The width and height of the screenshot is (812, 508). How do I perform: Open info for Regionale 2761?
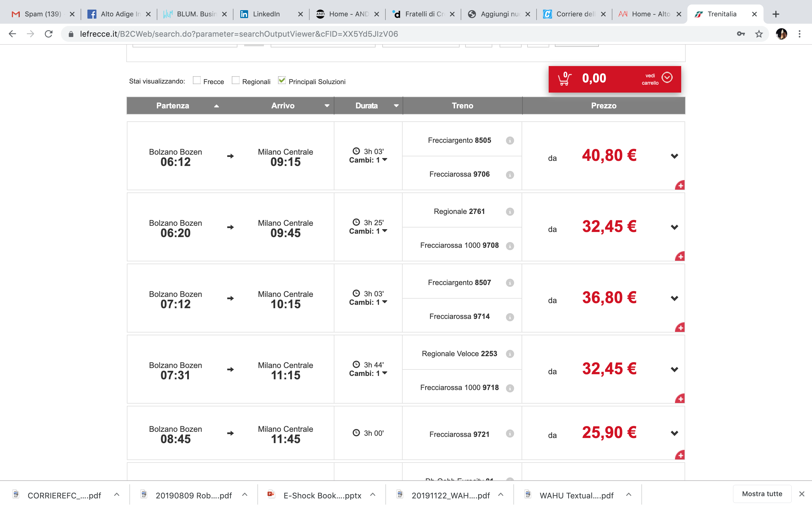(510, 212)
